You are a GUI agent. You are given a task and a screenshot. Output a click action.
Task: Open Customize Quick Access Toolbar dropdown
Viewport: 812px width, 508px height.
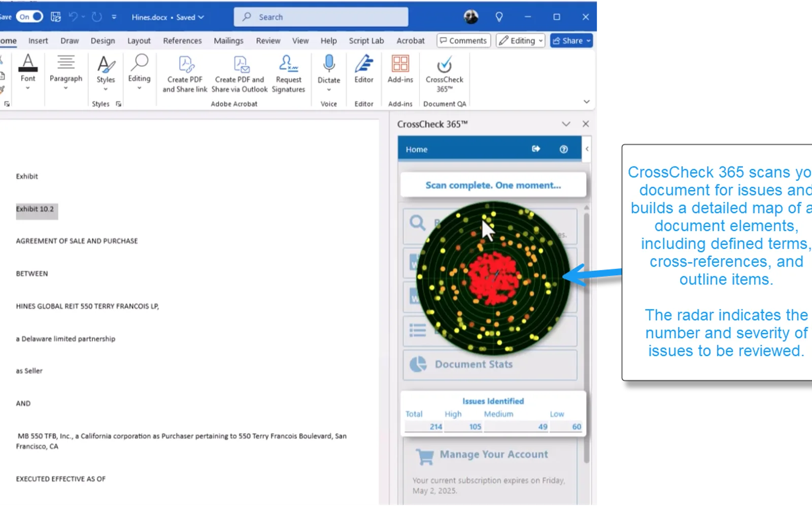click(114, 17)
